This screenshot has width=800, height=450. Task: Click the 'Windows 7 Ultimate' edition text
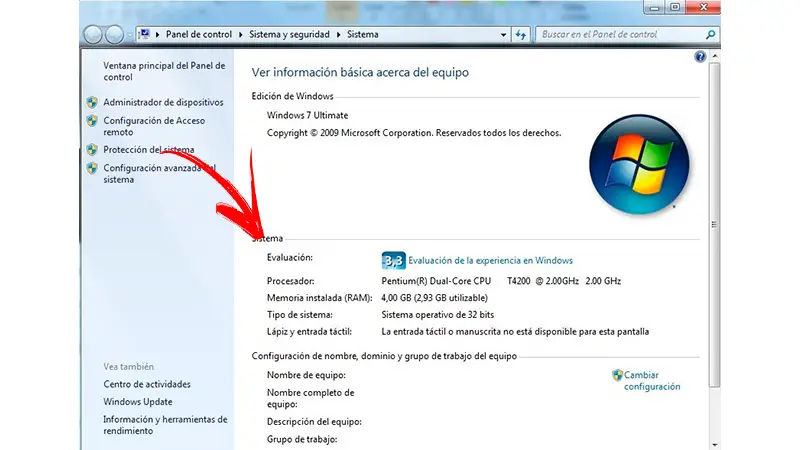coord(307,115)
